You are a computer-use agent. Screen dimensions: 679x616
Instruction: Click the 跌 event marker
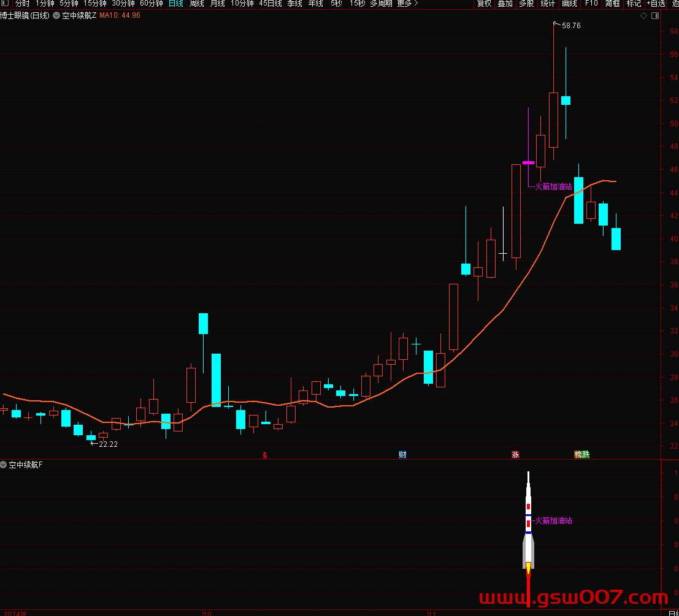coord(586,454)
